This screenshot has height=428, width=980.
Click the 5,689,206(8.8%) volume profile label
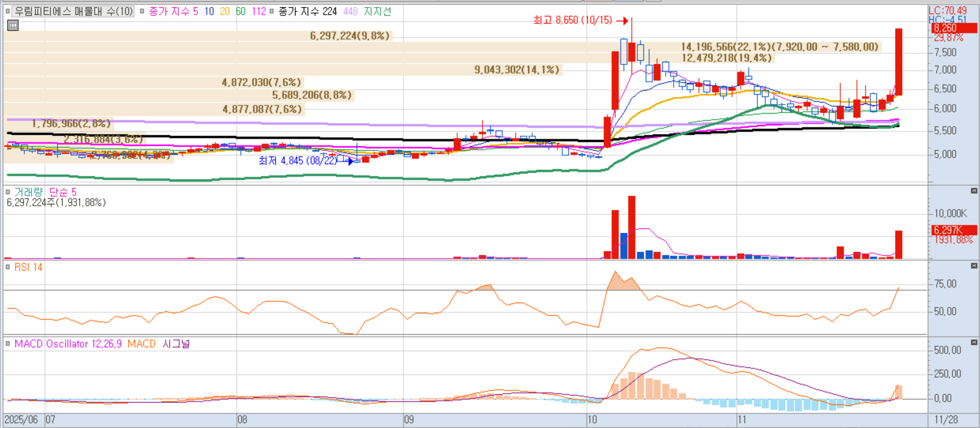pos(312,95)
